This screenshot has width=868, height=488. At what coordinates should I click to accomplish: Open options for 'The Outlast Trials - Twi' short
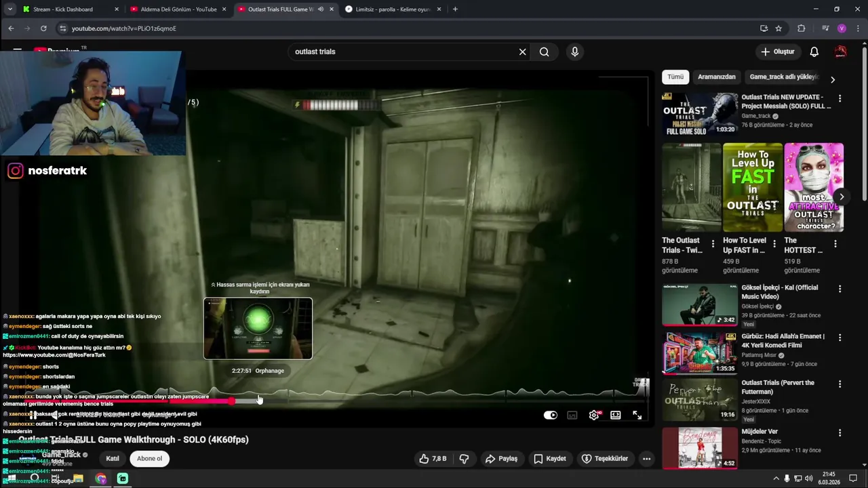point(713,244)
